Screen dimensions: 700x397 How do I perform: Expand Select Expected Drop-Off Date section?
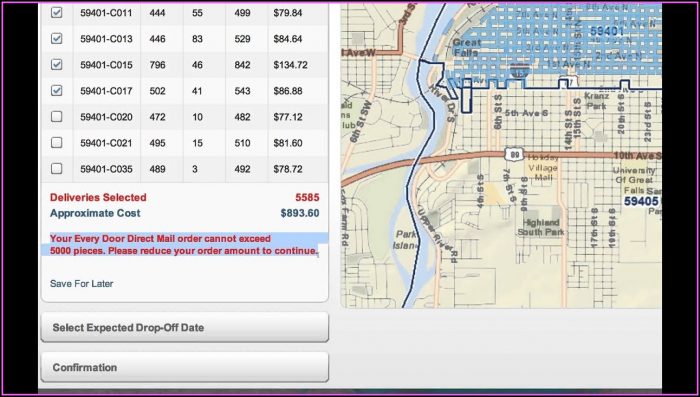pos(185,327)
